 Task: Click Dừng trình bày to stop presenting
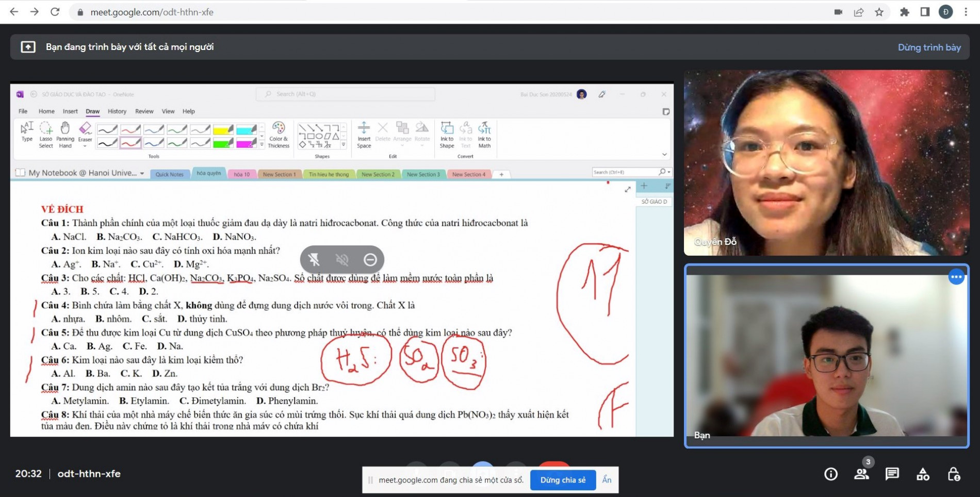pos(929,47)
